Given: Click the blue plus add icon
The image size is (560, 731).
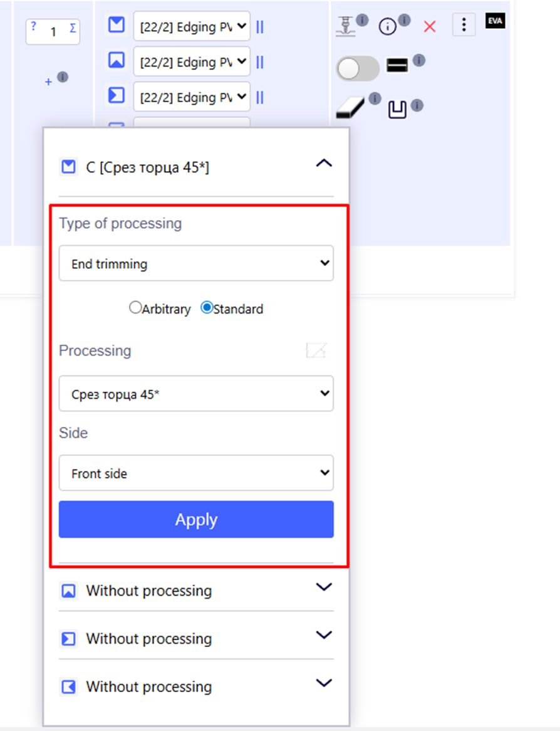Looking at the screenshot, I should click(x=48, y=82).
